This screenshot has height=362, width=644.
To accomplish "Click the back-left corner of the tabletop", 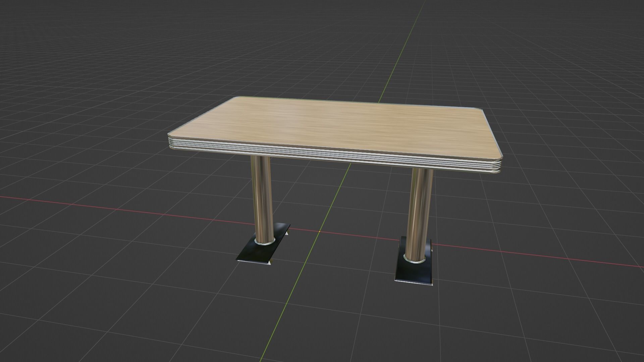I will point(235,98).
